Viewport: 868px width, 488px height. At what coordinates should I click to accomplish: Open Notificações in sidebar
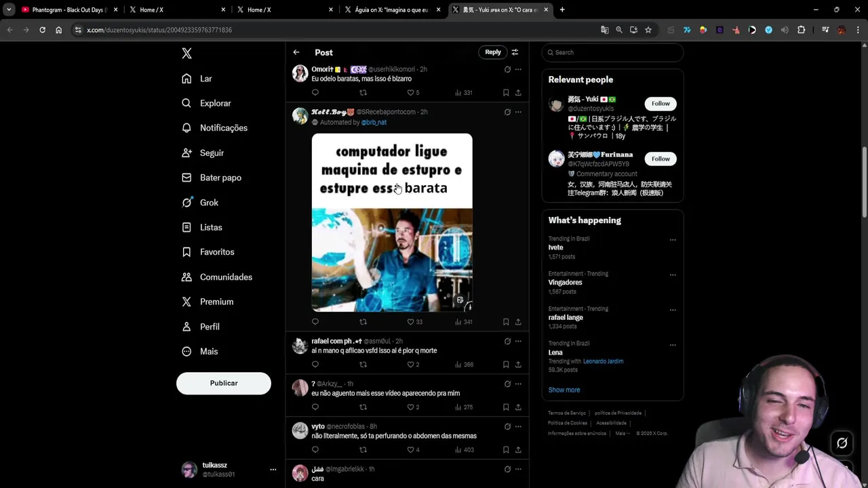214,128
